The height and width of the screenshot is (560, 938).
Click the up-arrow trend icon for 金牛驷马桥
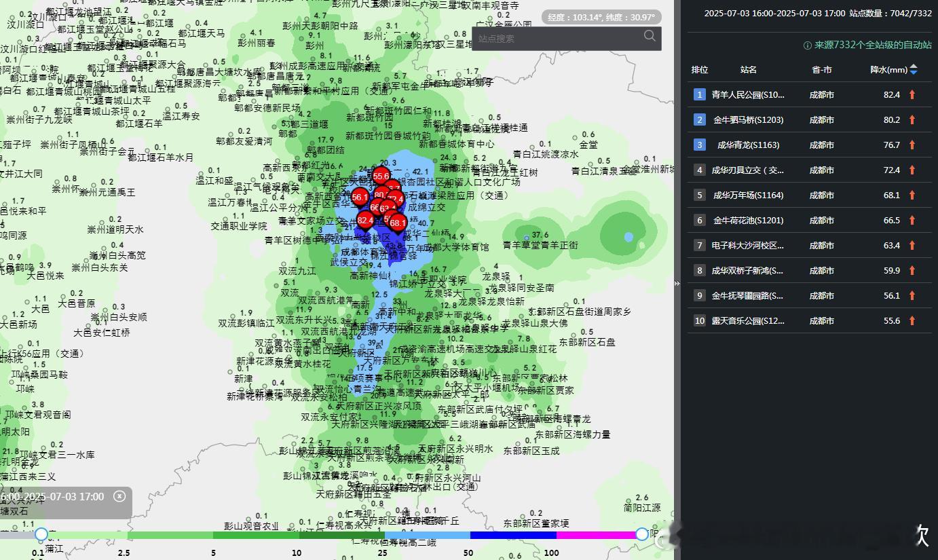pos(912,120)
